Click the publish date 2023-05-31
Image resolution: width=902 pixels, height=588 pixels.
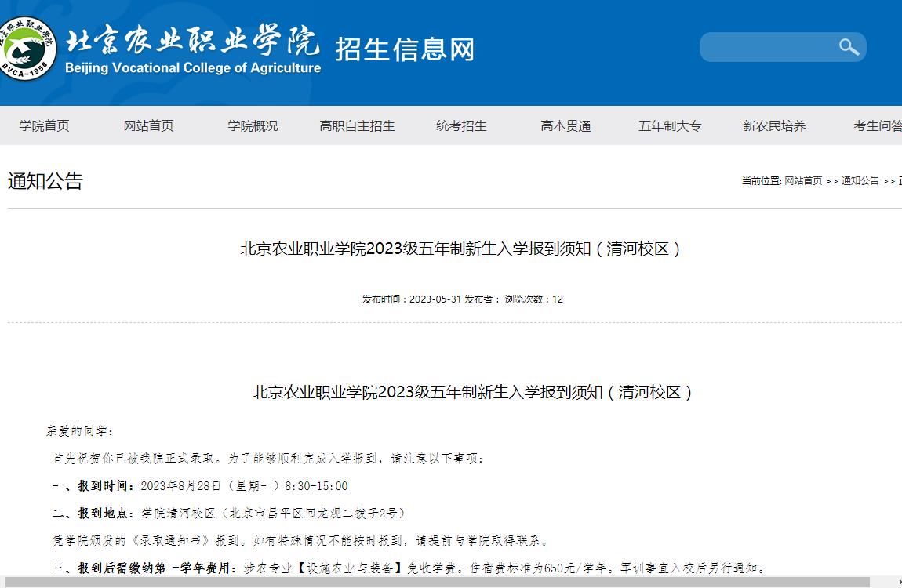(435, 299)
